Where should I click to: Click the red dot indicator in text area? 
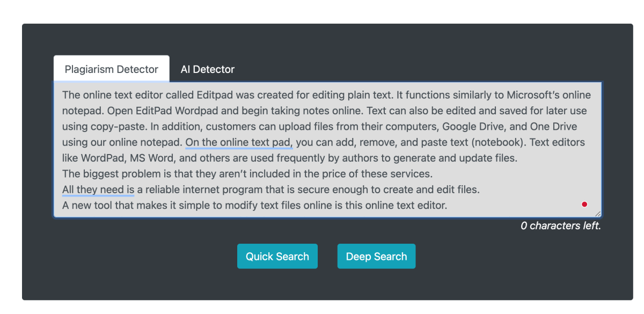click(x=584, y=205)
